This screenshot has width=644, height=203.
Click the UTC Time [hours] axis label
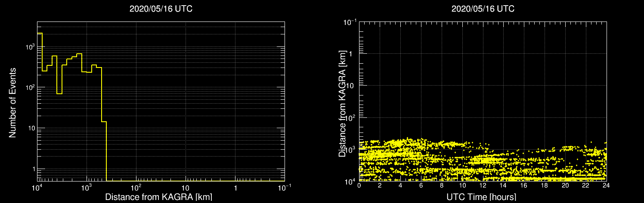[482, 197]
